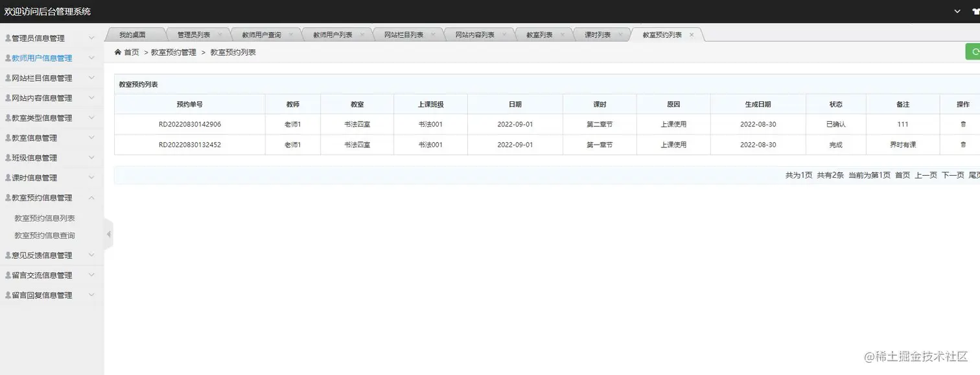
Task: Click reservation number RD20220830132452
Action: point(190,145)
